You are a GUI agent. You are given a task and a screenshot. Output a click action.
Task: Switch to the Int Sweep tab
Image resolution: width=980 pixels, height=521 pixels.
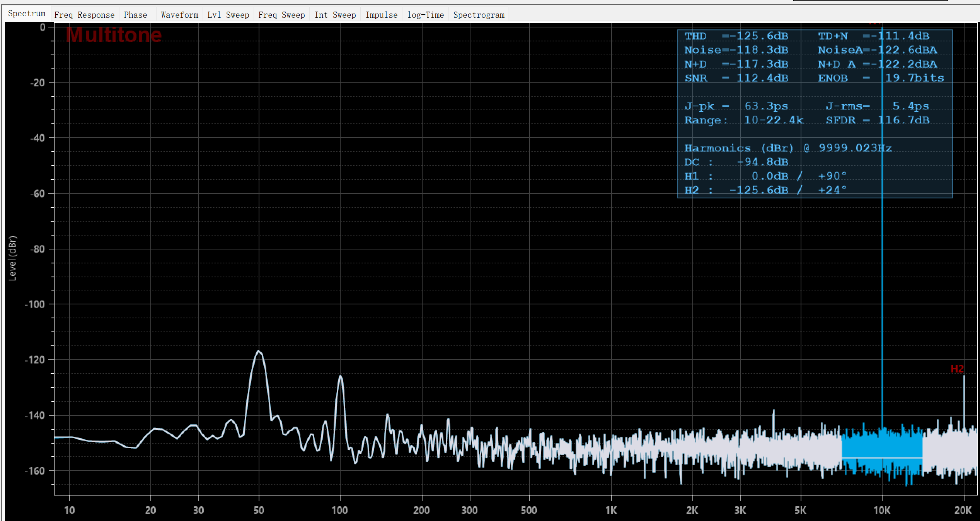(335, 15)
